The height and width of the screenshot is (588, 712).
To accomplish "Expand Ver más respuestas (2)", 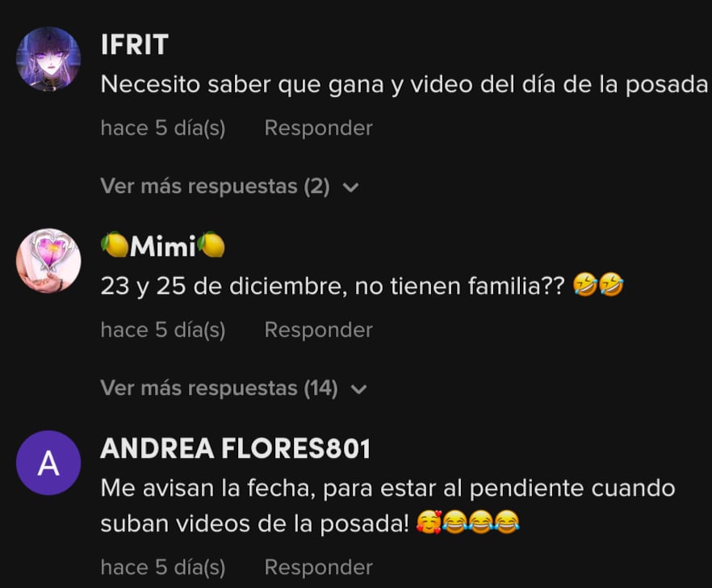I will click(230, 186).
